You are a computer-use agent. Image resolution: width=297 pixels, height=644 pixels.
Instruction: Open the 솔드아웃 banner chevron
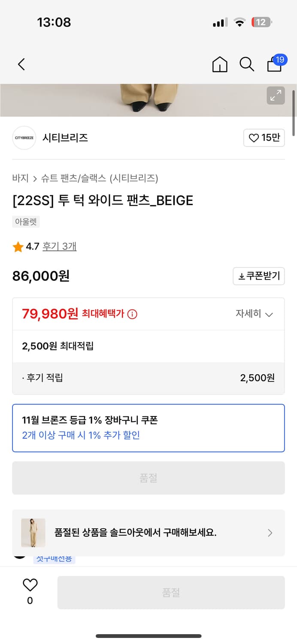point(270,533)
